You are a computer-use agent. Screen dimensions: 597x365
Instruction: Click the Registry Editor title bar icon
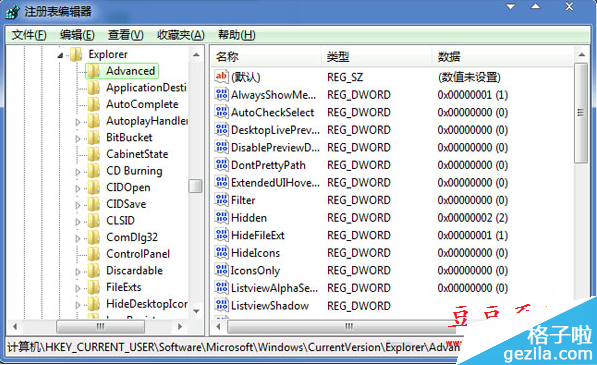13,11
